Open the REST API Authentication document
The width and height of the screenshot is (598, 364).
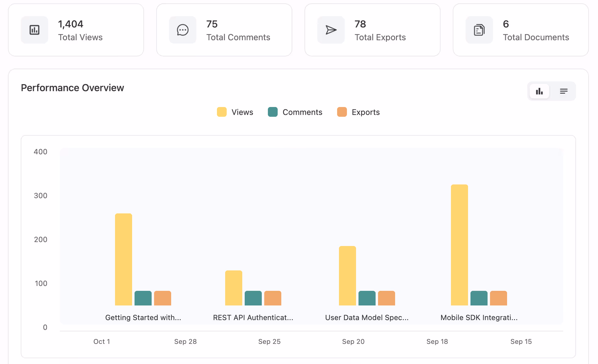point(253,317)
